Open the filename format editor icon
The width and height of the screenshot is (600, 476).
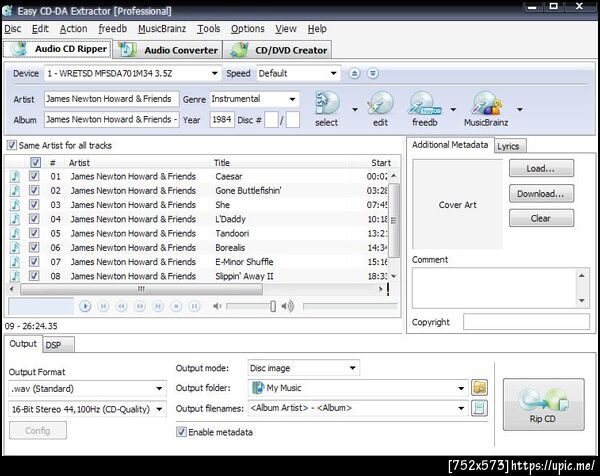click(479, 408)
